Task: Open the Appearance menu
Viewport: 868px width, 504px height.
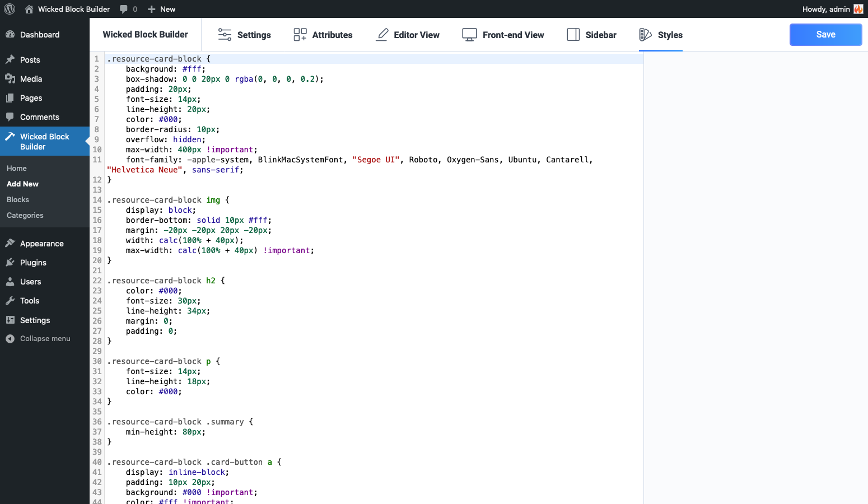Action: click(42, 244)
